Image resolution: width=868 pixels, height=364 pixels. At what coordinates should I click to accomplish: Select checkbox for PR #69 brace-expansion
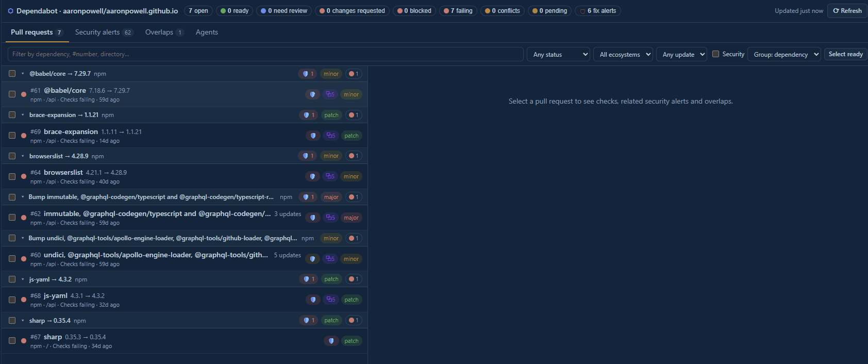pos(12,136)
